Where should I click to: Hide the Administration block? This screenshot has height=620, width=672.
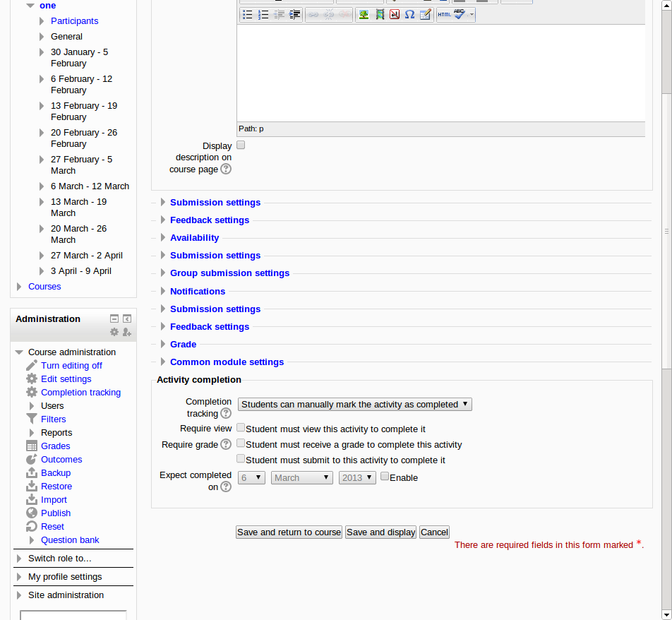point(114,318)
